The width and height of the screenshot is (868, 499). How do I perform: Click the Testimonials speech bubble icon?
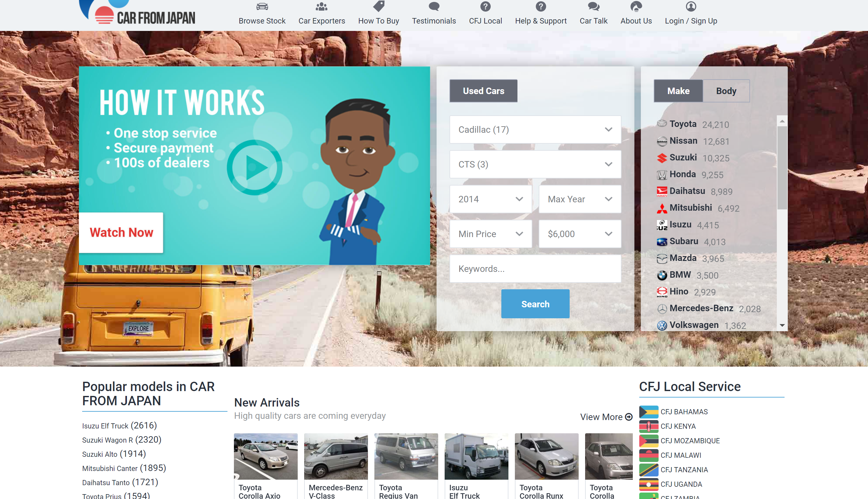tap(434, 6)
